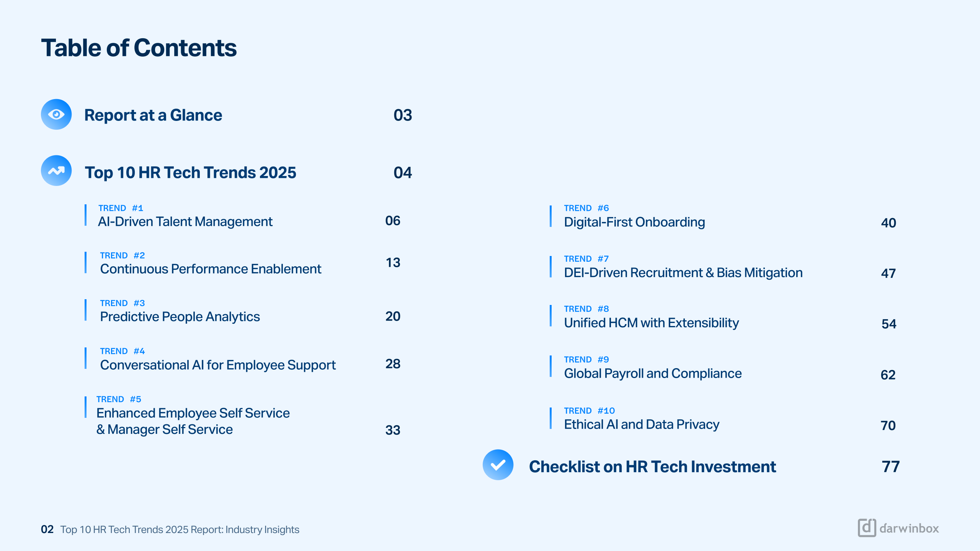Select Unified HCM with Extensibility
The image size is (980, 551).
point(651,323)
